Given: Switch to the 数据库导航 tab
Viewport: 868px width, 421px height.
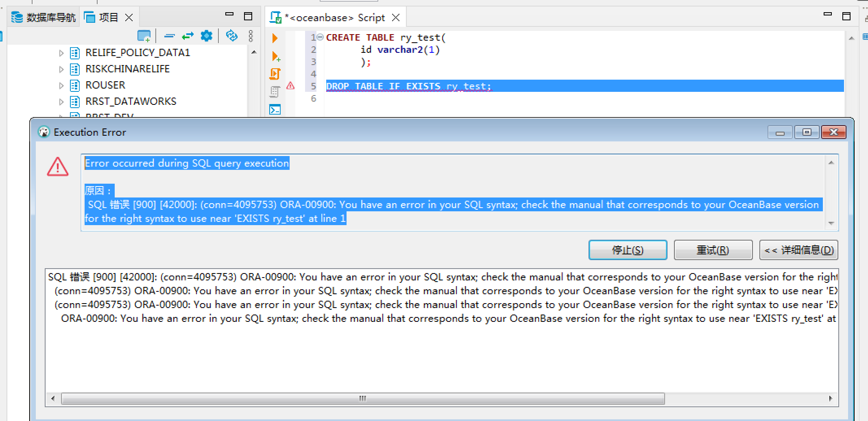Looking at the screenshot, I should click(x=44, y=17).
